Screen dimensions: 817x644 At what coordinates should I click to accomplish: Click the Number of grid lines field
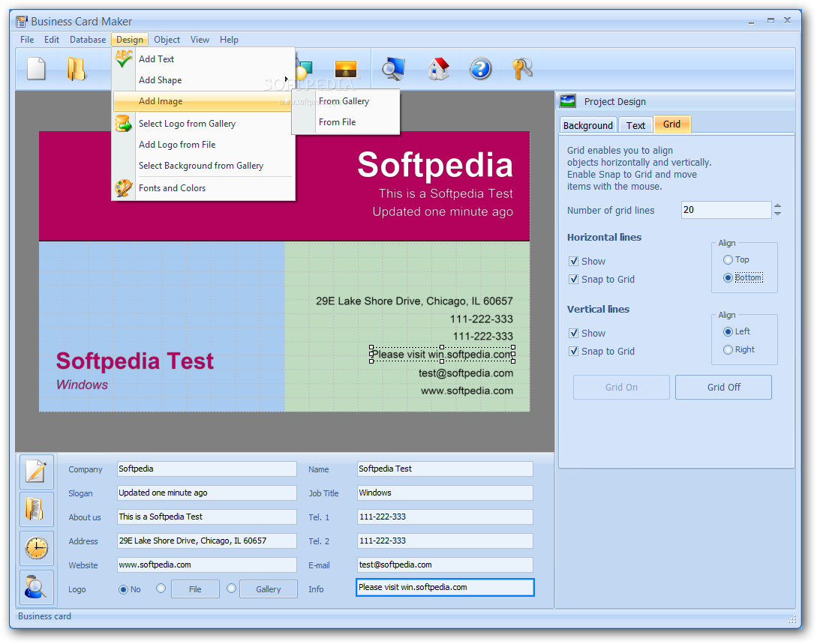725,210
